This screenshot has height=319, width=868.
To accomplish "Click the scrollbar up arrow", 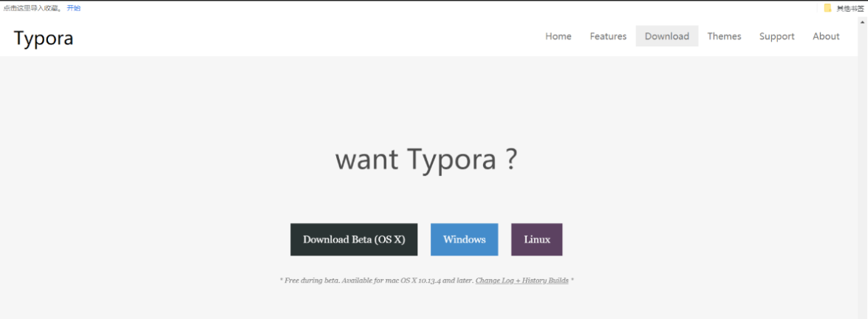I will pyautogui.click(x=863, y=21).
